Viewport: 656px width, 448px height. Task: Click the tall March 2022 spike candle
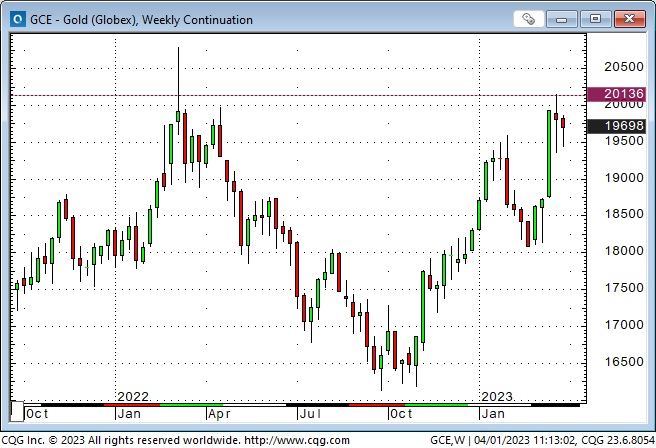pos(178,91)
